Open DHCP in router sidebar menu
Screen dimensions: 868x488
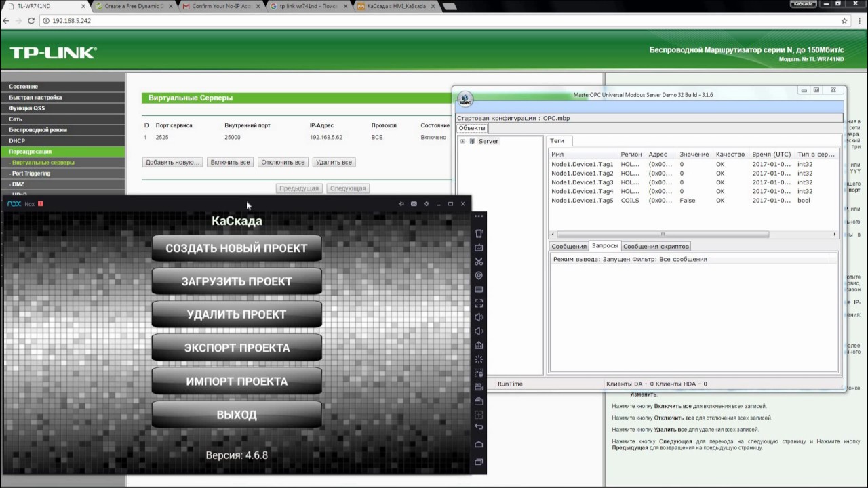[x=62, y=141]
